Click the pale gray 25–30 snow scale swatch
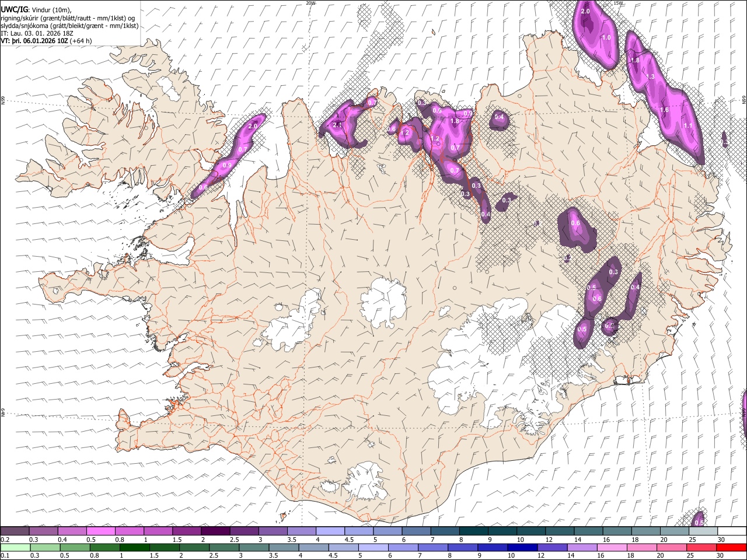Screen dimensions: 747x560 click(703, 531)
